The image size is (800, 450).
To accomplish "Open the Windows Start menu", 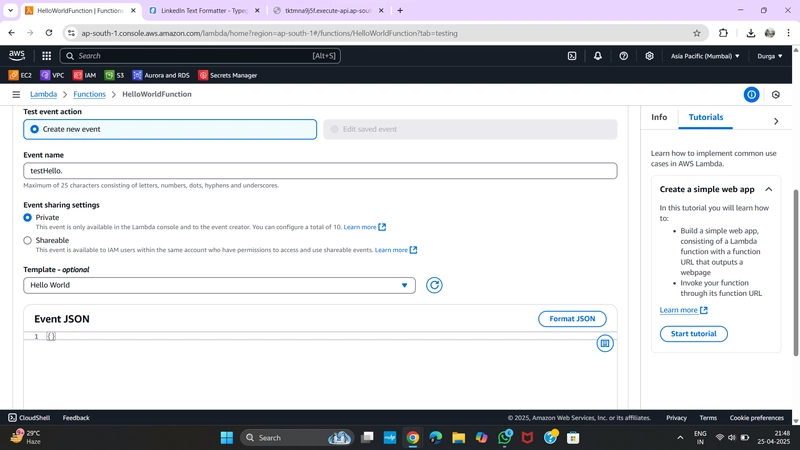I will coord(227,437).
